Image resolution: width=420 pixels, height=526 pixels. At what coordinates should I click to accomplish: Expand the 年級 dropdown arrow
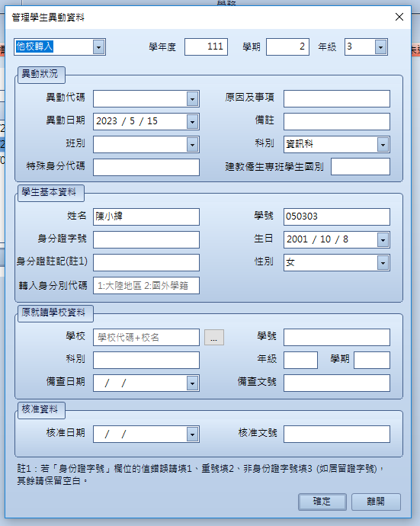click(x=380, y=47)
